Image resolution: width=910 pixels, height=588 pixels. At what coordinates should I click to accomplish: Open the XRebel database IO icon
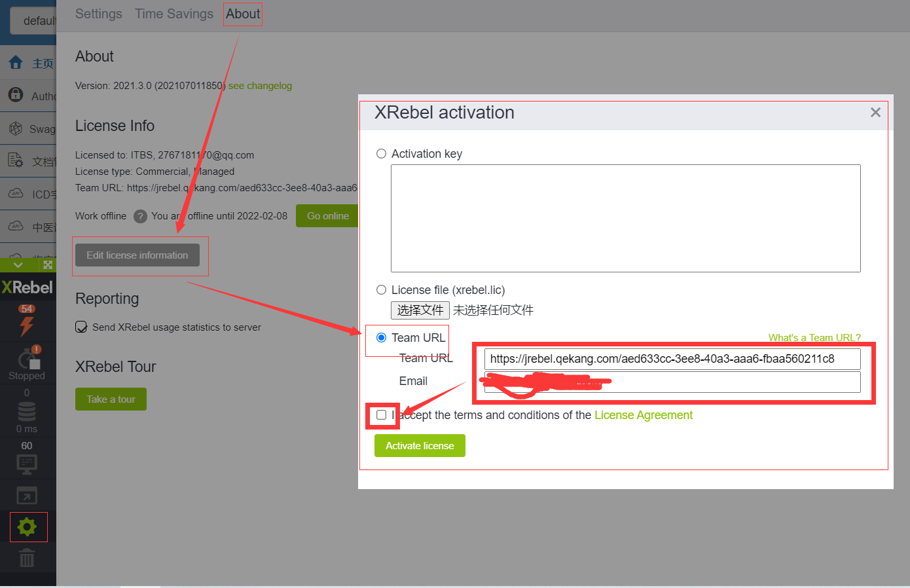[27, 412]
